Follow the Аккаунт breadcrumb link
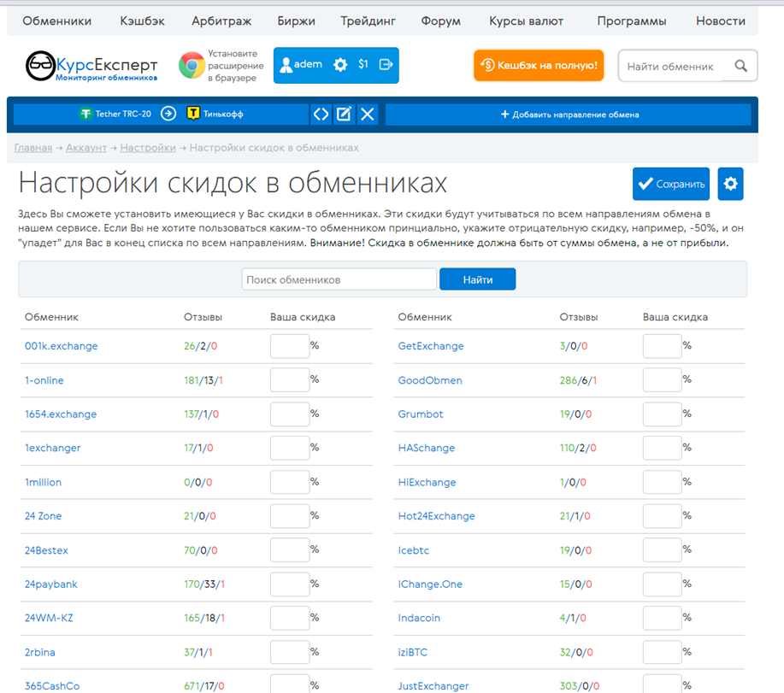The image size is (784, 693). (x=86, y=148)
